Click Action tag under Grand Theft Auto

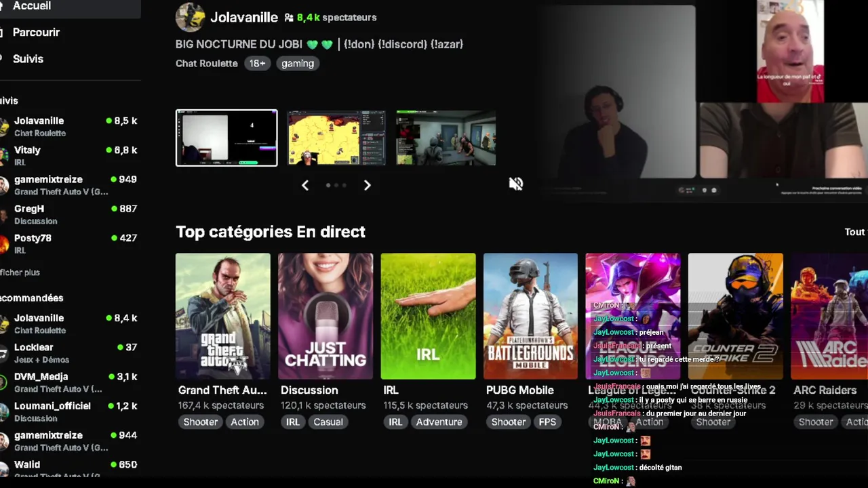pyautogui.click(x=245, y=422)
